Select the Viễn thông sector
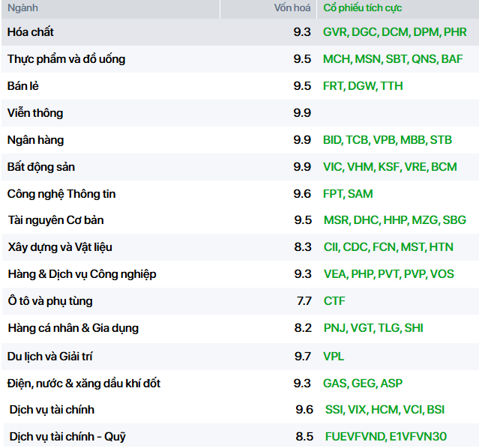Viewport: 479px width, 448px height. pos(240,112)
